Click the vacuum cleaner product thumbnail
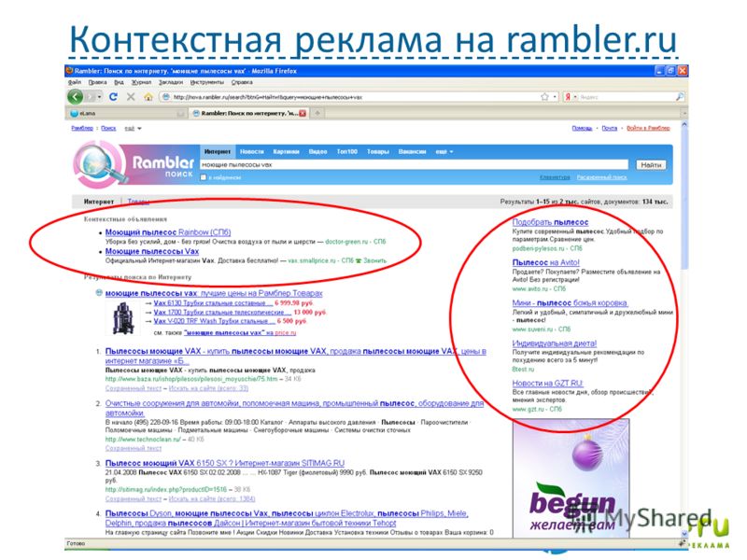Viewport: 747px width, 560px height. pyautogui.click(x=122, y=317)
